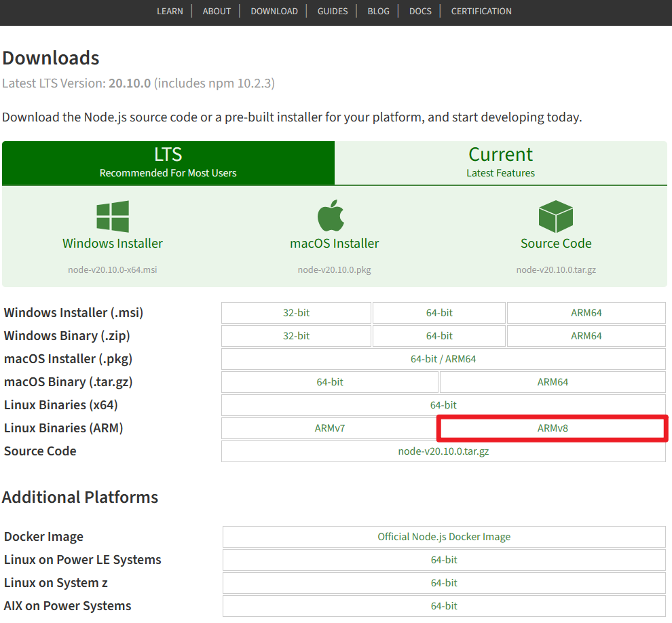672x623 pixels.
Task: Click the node-v20.10.0-x64.msi file name
Action: pyautogui.click(x=112, y=270)
